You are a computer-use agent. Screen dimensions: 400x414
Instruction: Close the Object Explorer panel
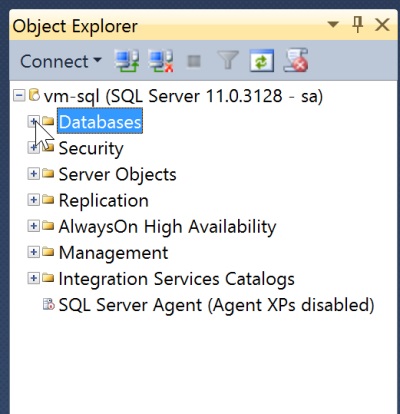click(382, 25)
